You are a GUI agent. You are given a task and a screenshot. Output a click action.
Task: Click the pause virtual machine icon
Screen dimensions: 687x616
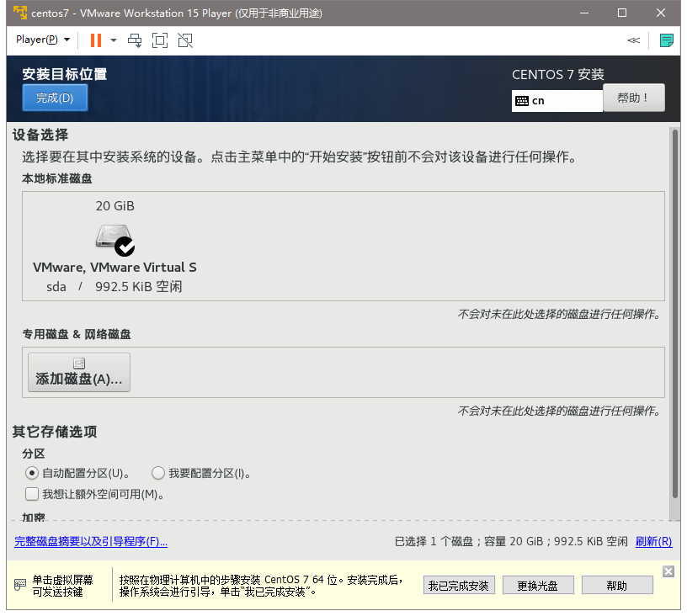coord(95,40)
